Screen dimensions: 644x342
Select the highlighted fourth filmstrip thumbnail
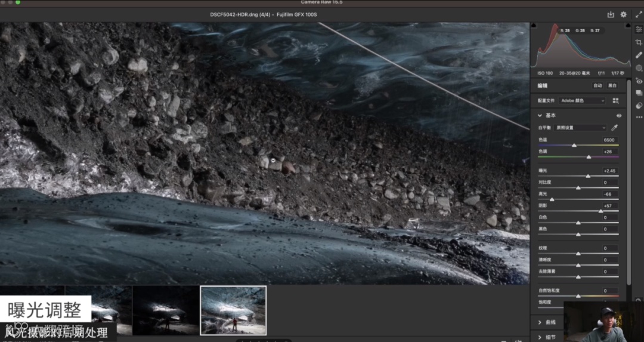[x=233, y=310]
